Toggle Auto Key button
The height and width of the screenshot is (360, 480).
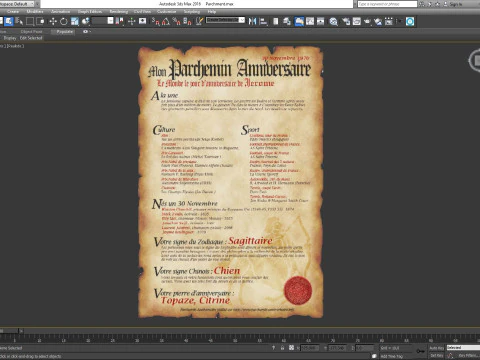[x=436, y=348]
